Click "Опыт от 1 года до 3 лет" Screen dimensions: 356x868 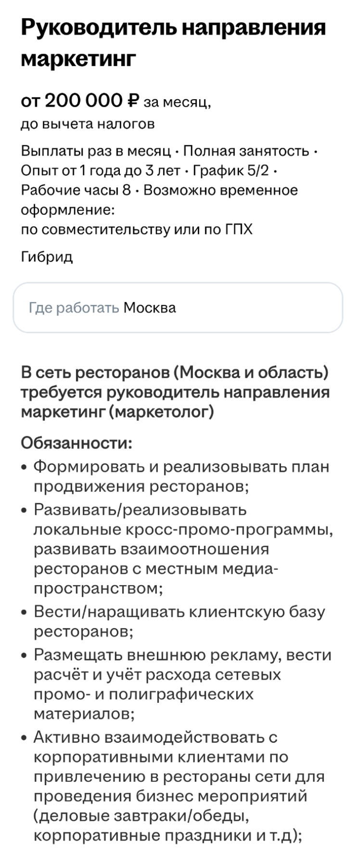point(101,171)
